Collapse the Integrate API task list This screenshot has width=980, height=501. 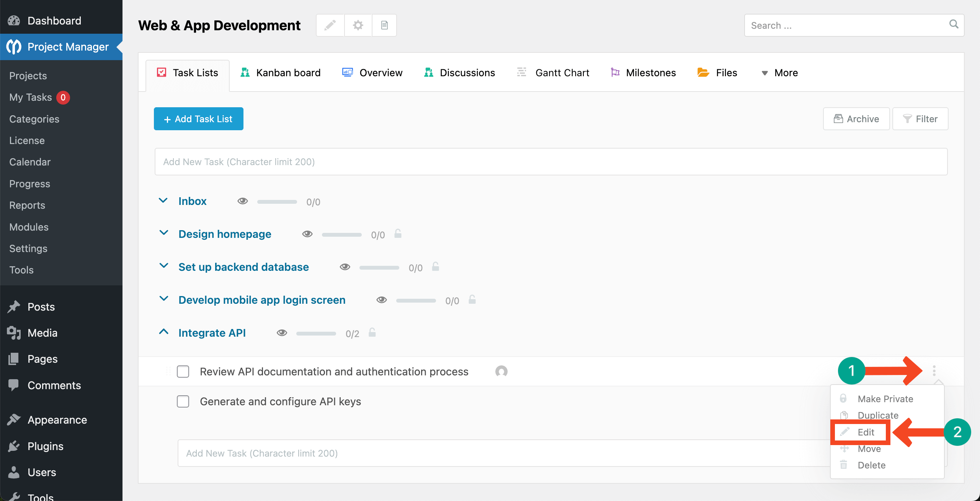coord(163,332)
